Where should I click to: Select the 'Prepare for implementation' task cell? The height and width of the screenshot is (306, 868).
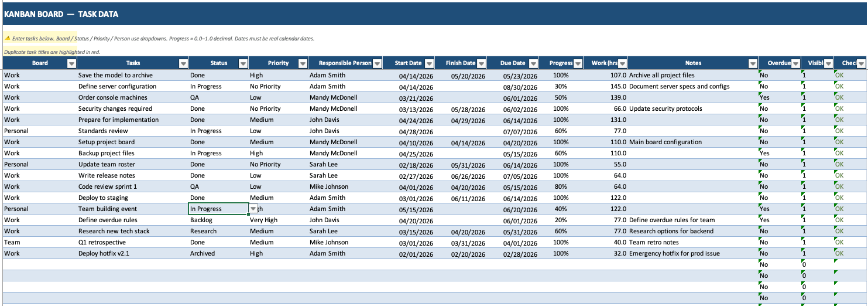133,120
